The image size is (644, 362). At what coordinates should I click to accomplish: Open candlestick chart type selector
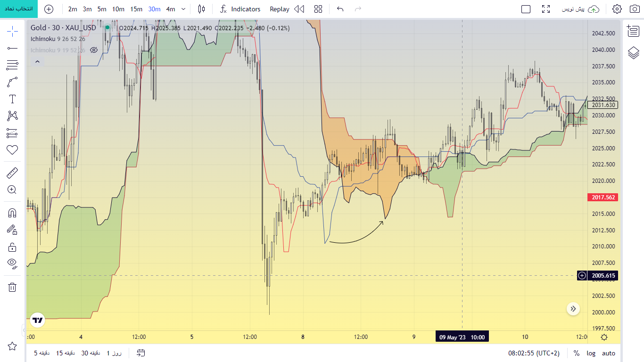pos(202,9)
